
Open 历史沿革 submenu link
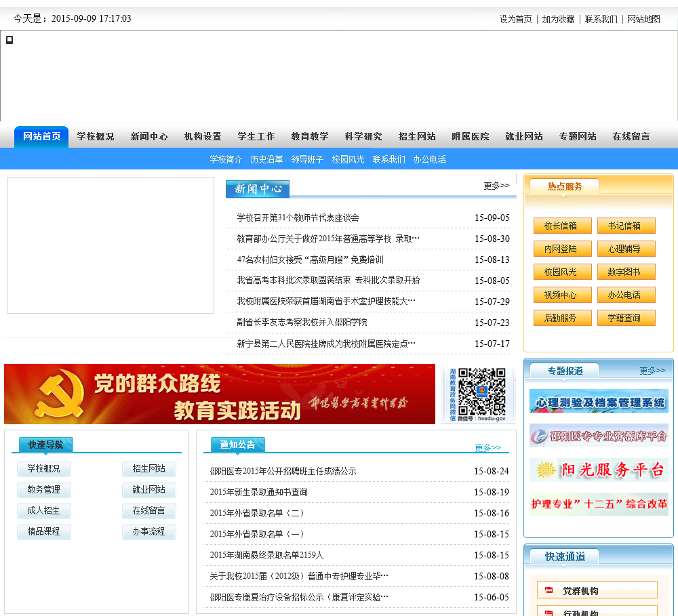coord(266,159)
